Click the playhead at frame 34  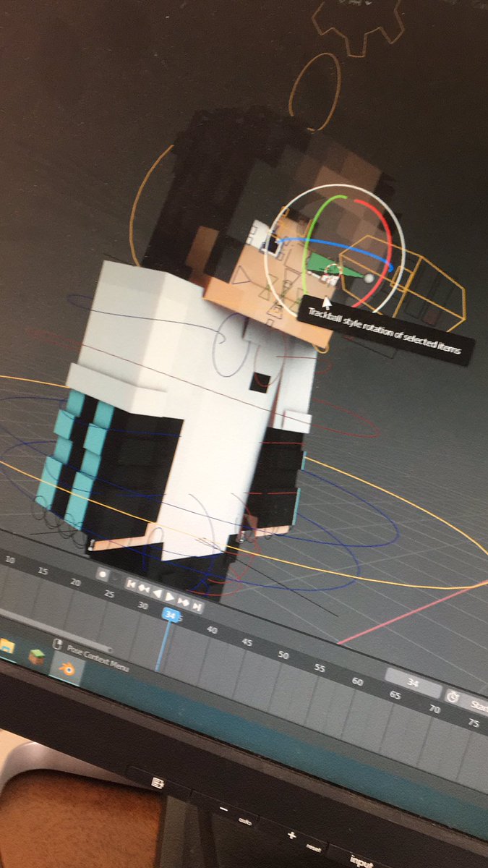171,614
